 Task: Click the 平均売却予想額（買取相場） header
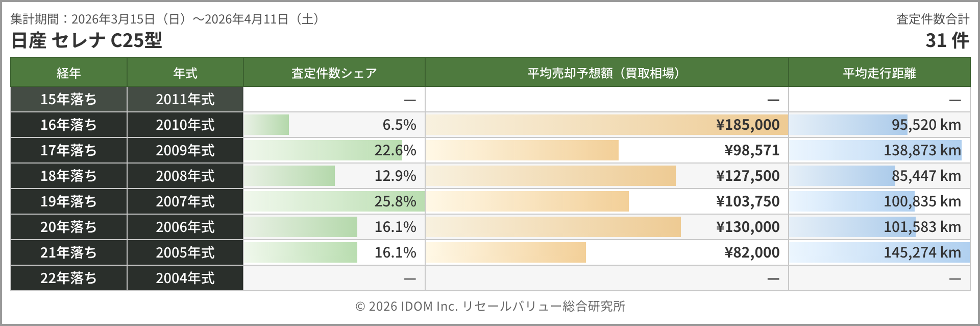[x=606, y=73]
